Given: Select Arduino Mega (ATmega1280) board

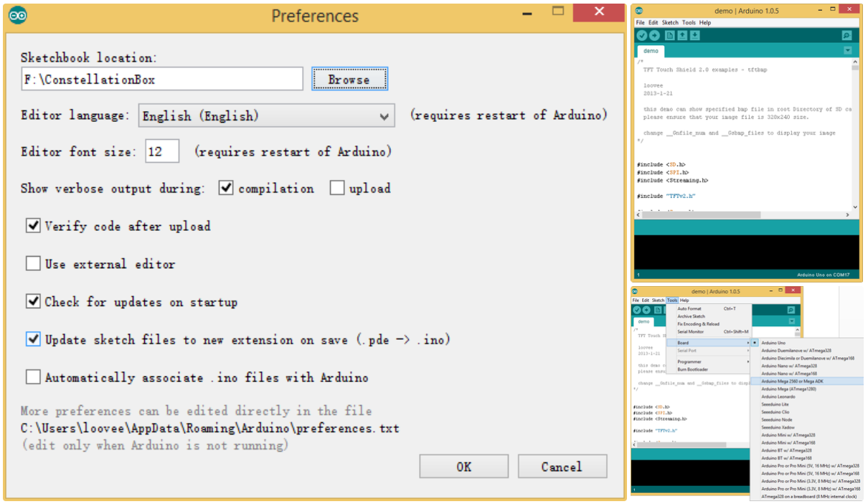Looking at the screenshot, I should (x=807, y=389).
